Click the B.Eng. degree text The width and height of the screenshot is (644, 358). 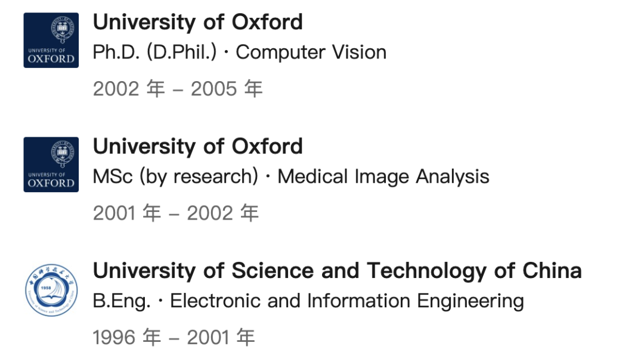122,301
